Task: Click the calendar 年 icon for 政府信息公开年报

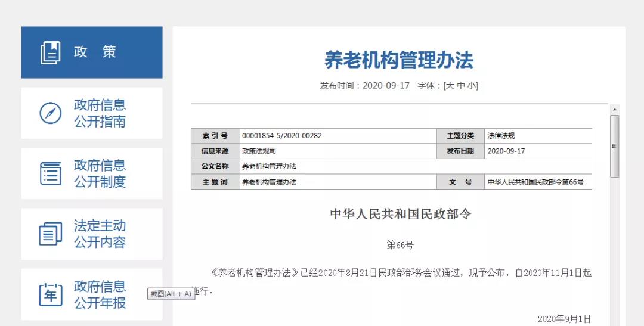Action: (50, 294)
